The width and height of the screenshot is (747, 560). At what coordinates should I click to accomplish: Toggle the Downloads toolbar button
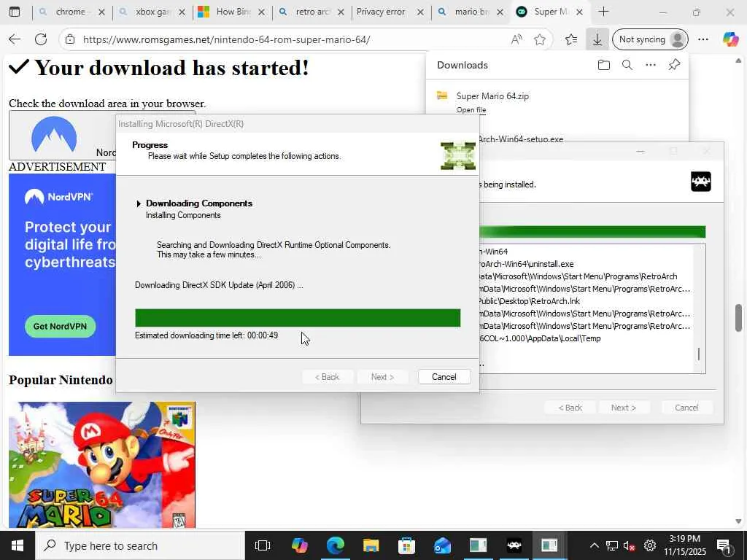[x=597, y=39]
